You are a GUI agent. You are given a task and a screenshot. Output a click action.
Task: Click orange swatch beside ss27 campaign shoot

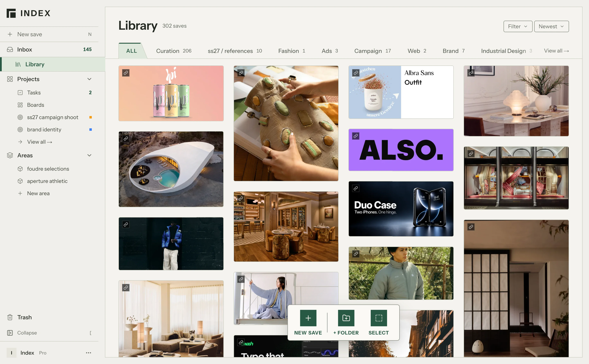(x=91, y=117)
